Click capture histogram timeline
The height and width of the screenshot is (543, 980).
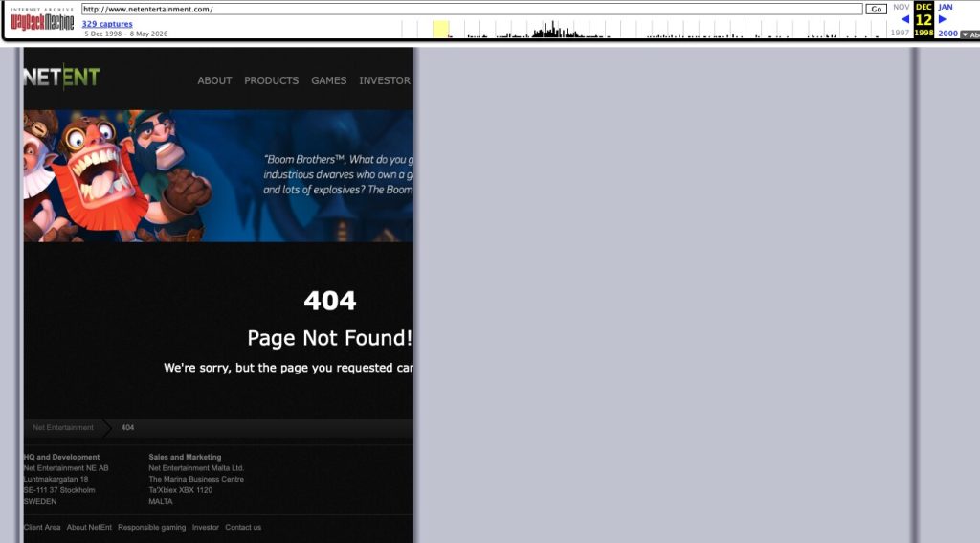point(644,29)
